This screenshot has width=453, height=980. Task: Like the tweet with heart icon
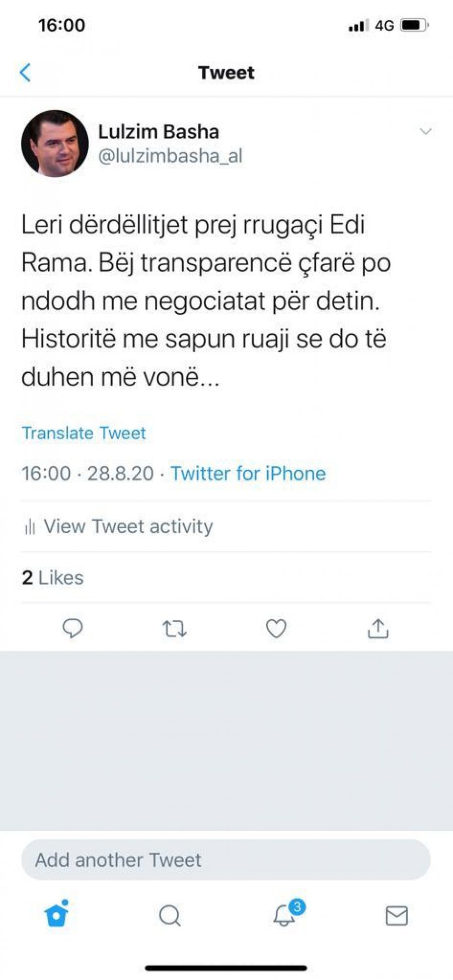tap(276, 629)
